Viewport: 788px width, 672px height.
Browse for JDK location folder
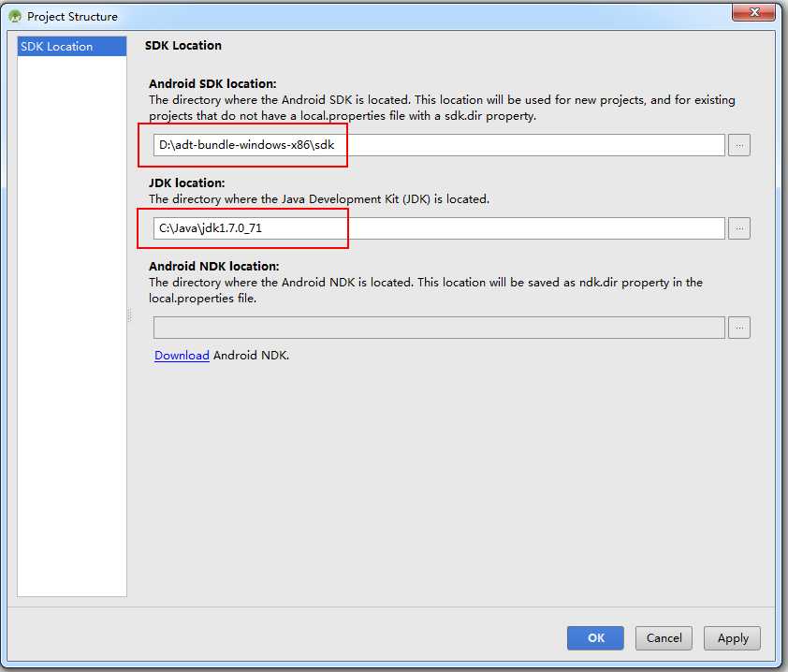(738, 228)
